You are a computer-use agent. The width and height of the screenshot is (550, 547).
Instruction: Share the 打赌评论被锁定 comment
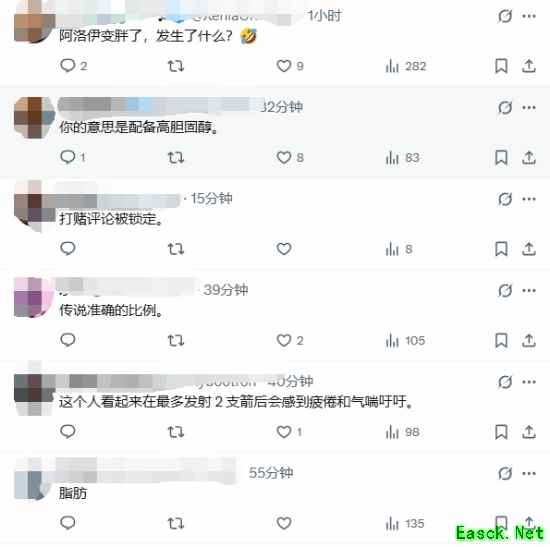(529, 249)
